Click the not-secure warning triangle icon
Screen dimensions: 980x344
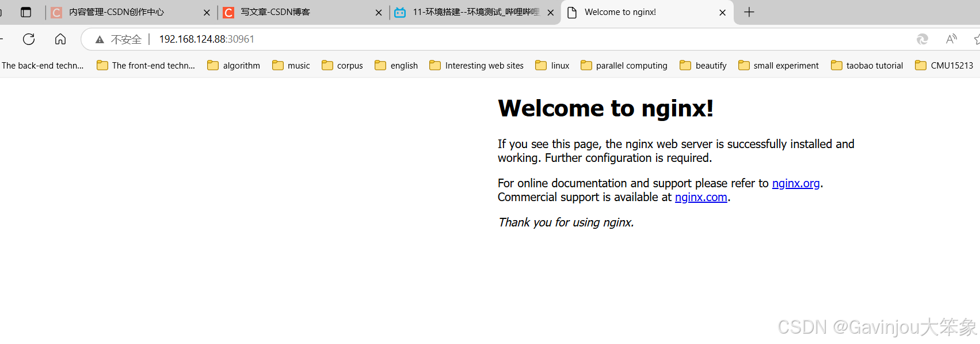(x=100, y=39)
